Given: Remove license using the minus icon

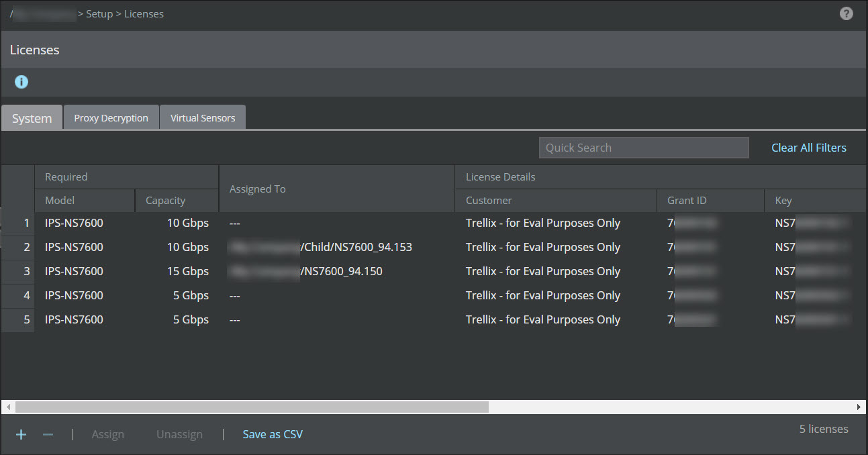Looking at the screenshot, I should tap(48, 434).
